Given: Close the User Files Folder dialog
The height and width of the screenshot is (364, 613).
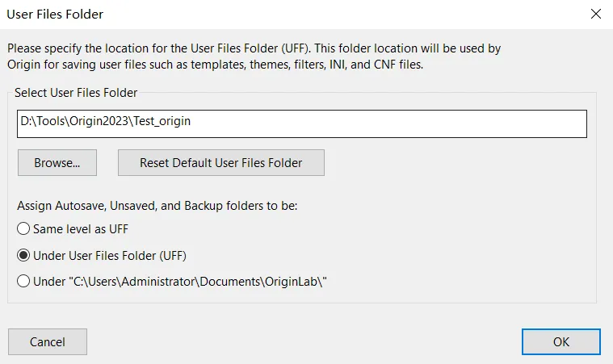Looking at the screenshot, I should tap(595, 14).
